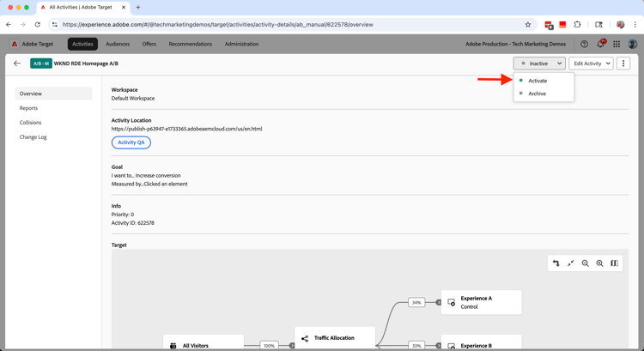Click the Traffic Allocation share icon
The image size is (644, 351).
click(304, 339)
